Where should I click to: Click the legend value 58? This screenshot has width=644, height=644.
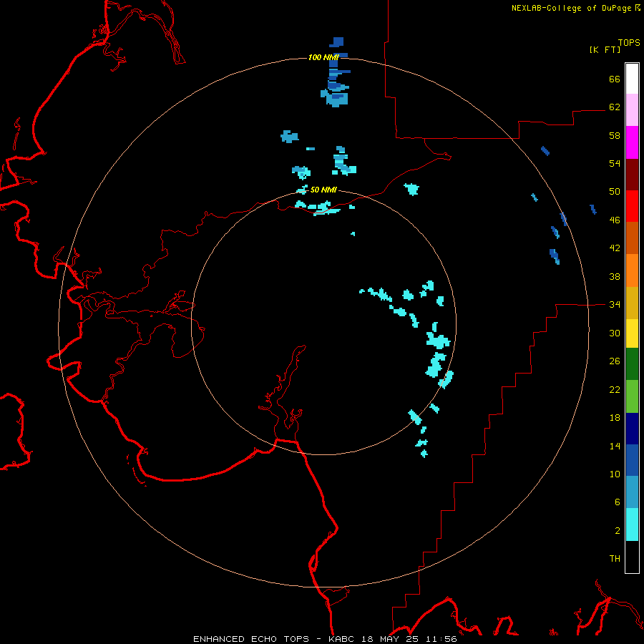tap(615, 135)
